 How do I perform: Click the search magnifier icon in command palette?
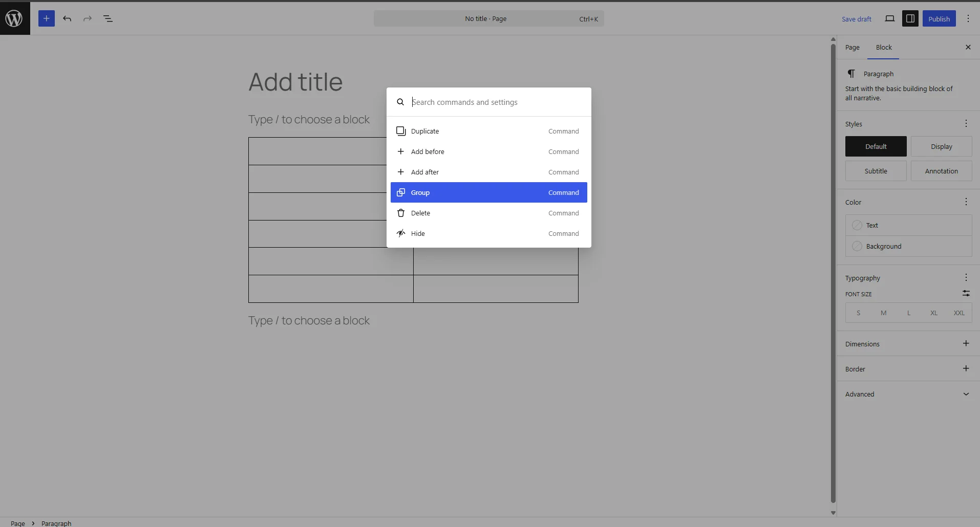pyautogui.click(x=400, y=102)
